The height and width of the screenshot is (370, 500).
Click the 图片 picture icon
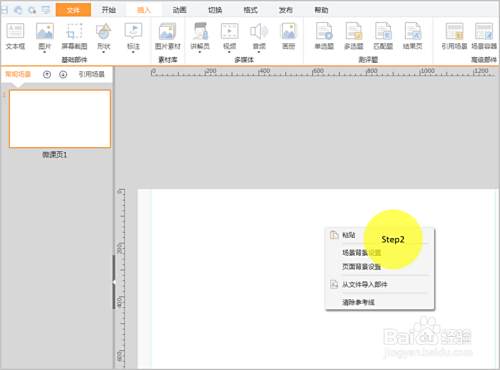point(45,31)
